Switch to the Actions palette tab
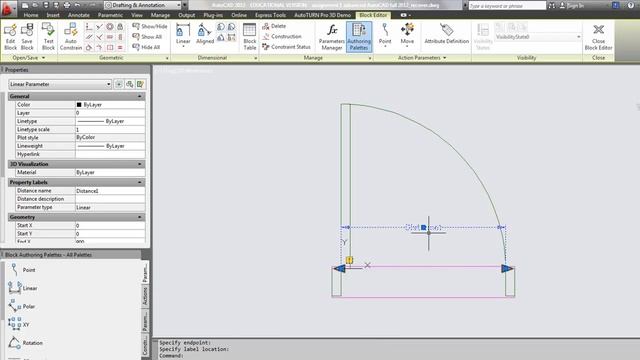Screen dimensions: 640x360 [x=145, y=295]
